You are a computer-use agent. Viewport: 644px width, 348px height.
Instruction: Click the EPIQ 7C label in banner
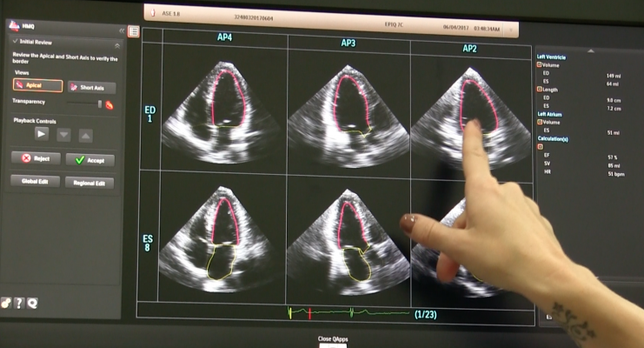[394, 24]
